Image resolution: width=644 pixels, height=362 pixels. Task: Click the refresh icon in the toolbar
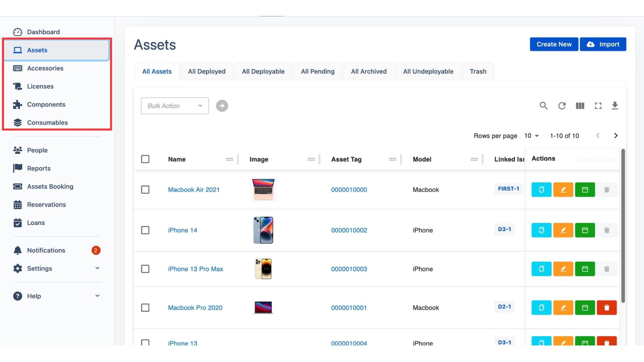click(562, 106)
